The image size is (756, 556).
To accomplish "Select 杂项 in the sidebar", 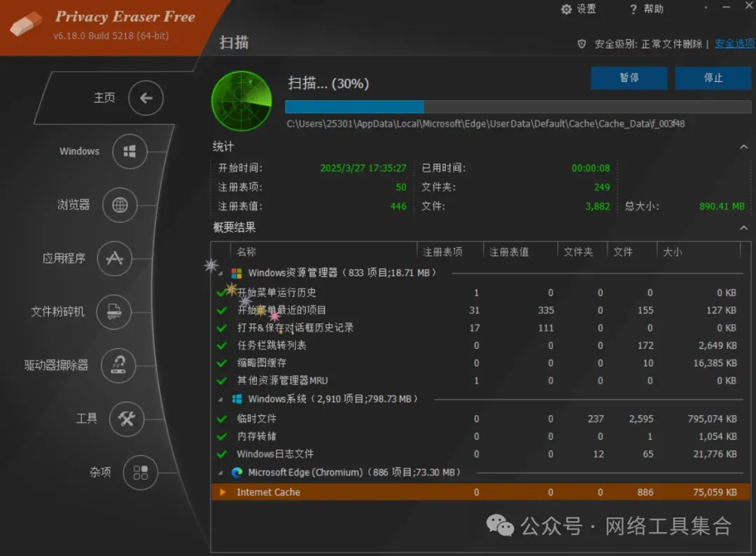I will coord(100,472).
